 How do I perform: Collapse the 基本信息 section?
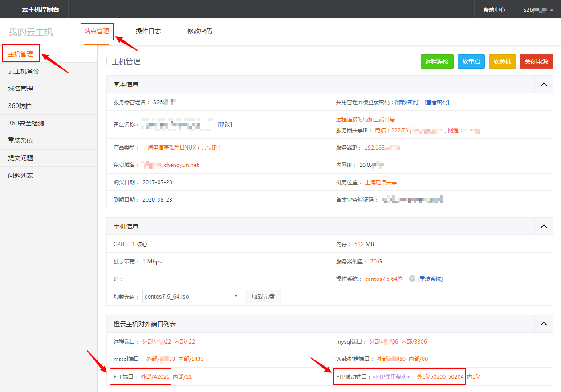543,85
